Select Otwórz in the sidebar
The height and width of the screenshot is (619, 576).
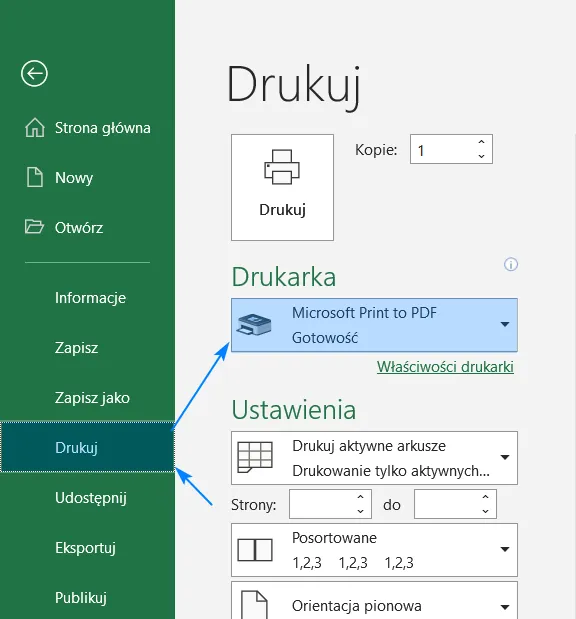(87, 227)
